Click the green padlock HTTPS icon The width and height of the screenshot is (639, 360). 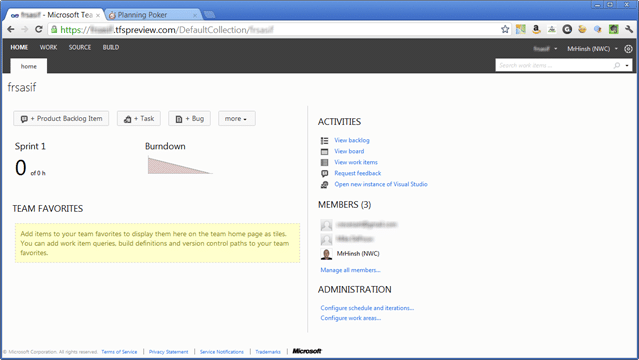(x=54, y=29)
